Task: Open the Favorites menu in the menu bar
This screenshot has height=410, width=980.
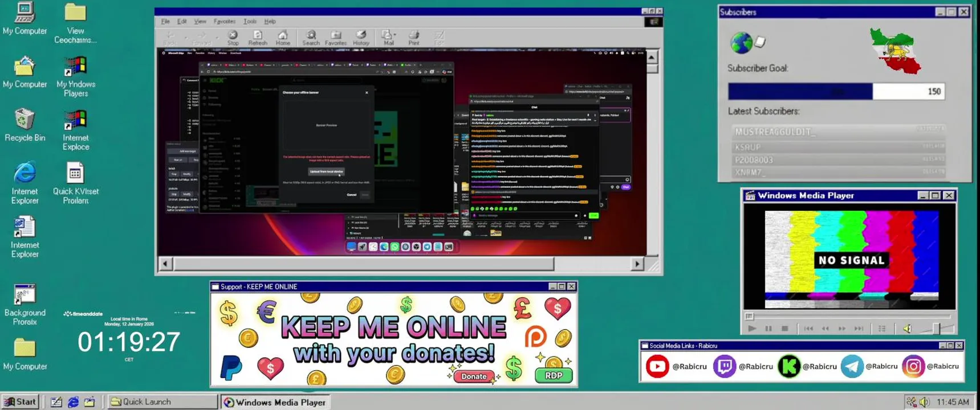Action: 224,22
